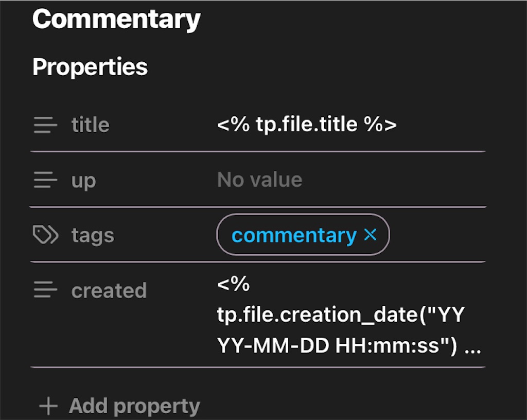Remove the commentary tag with its ×
This screenshot has height=420, width=527.
pos(371,235)
